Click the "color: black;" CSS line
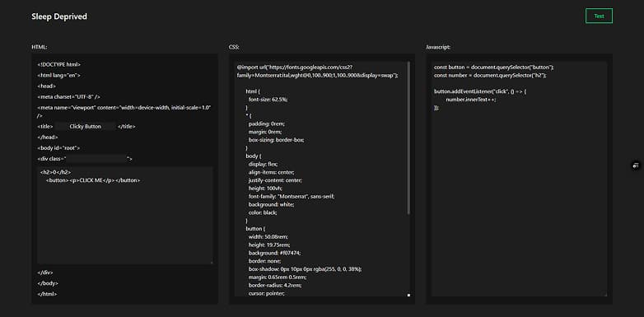This screenshot has width=644, height=317. (263, 212)
